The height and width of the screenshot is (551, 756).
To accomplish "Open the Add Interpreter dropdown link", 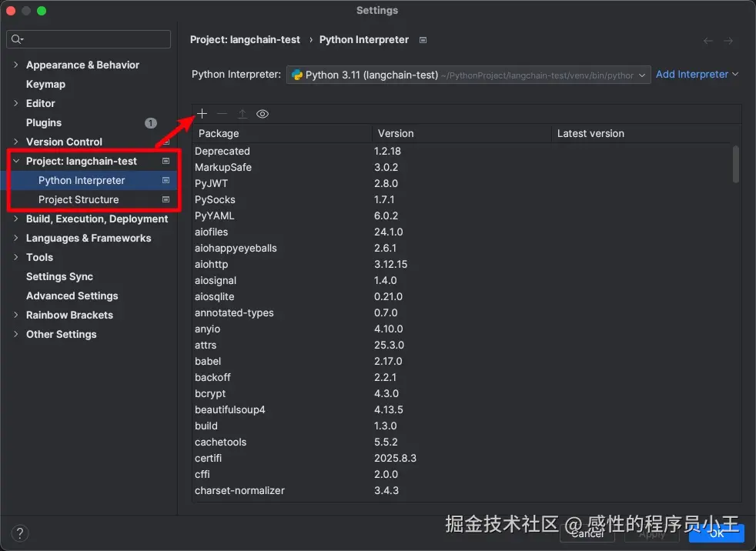I will click(x=697, y=74).
